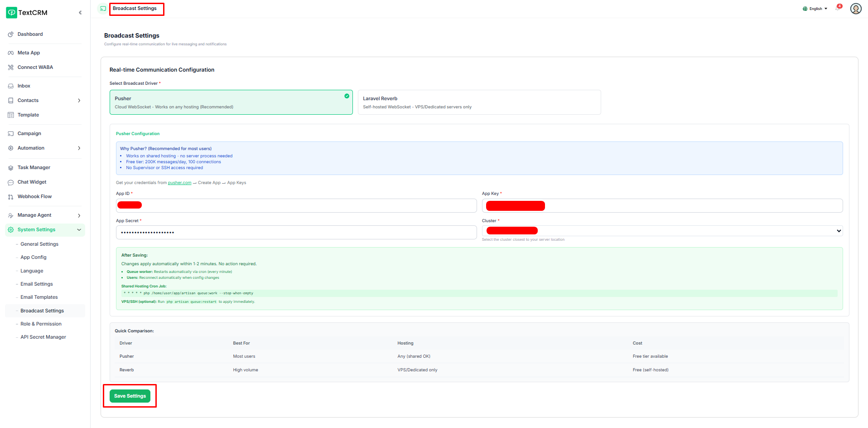Select the Laravel Reverb broadcast driver

(x=479, y=102)
